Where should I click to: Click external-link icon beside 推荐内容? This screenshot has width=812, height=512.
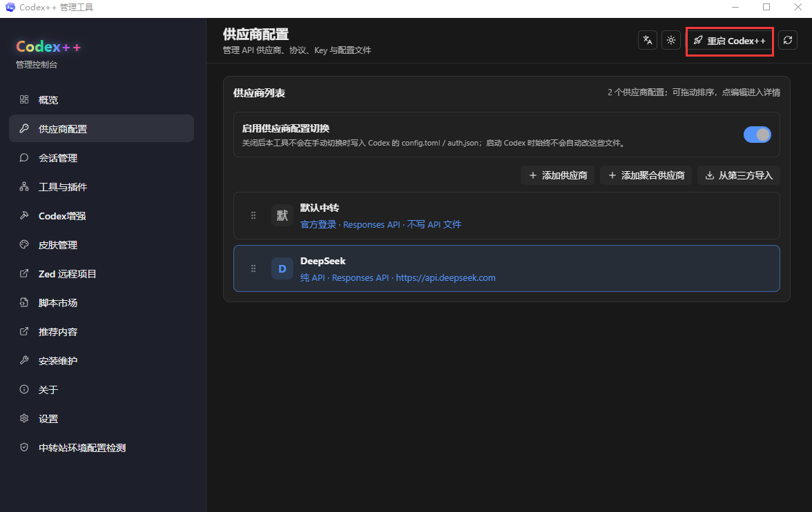(x=23, y=331)
